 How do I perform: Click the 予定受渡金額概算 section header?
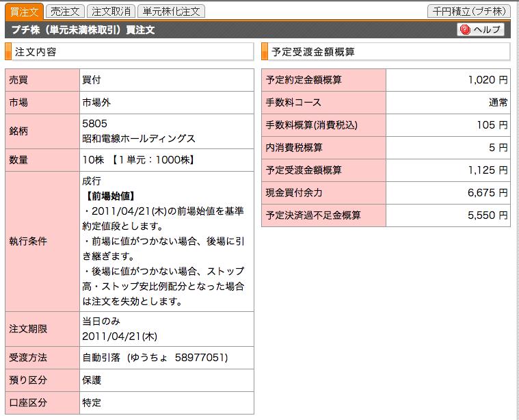click(313, 52)
